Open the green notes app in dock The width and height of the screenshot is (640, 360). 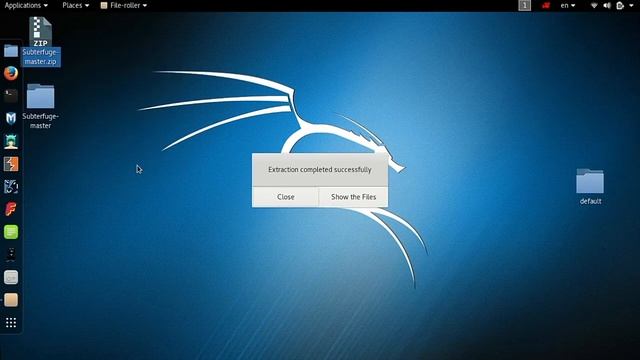point(11,232)
